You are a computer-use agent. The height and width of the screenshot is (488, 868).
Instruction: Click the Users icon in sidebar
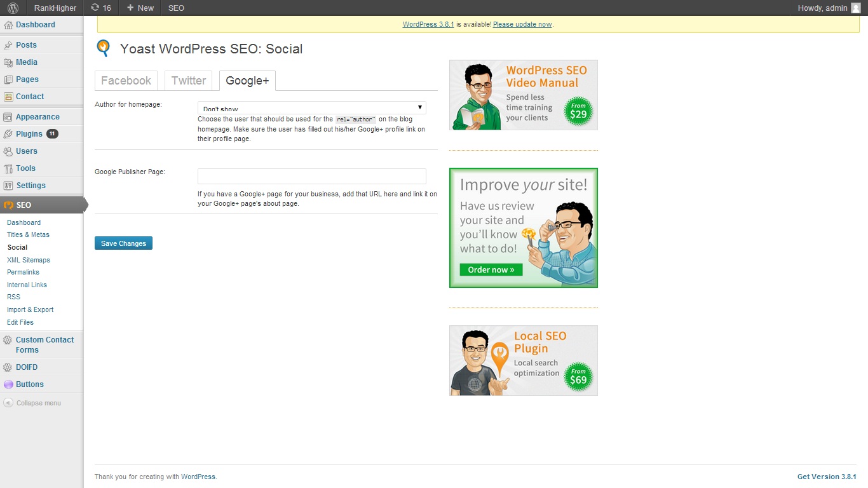[8, 151]
